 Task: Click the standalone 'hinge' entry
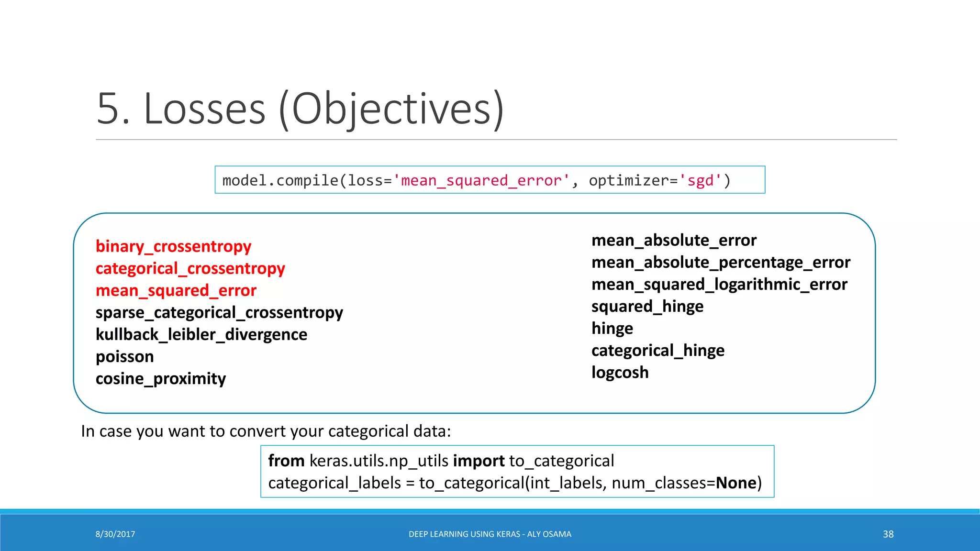612,328
